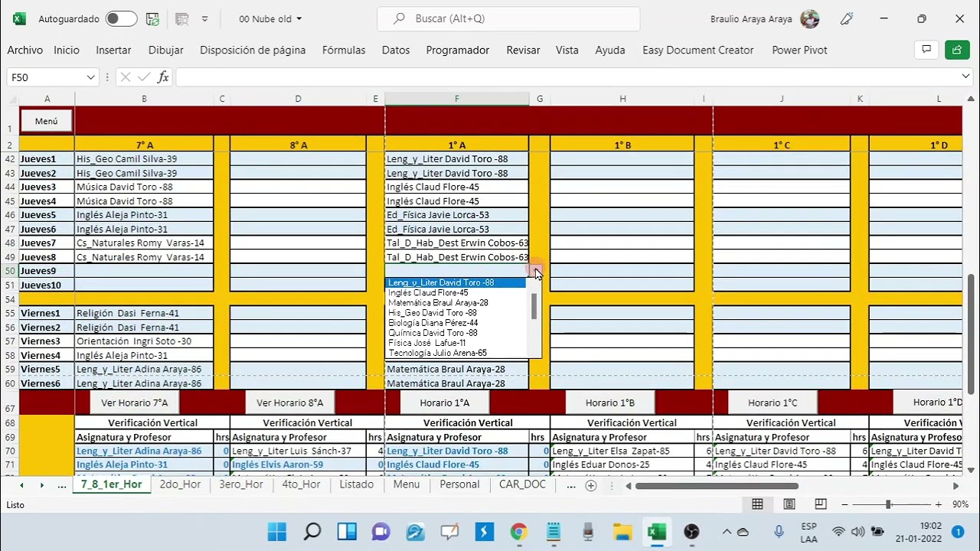980x551 pixels.
Task: Click the save workbook icon in title bar
Action: point(152,19)
